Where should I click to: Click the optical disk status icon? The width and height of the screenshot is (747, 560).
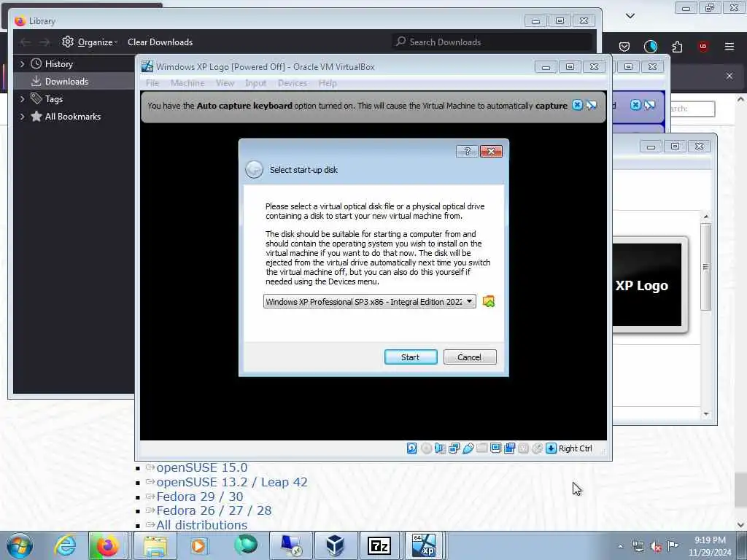point(426,448)
